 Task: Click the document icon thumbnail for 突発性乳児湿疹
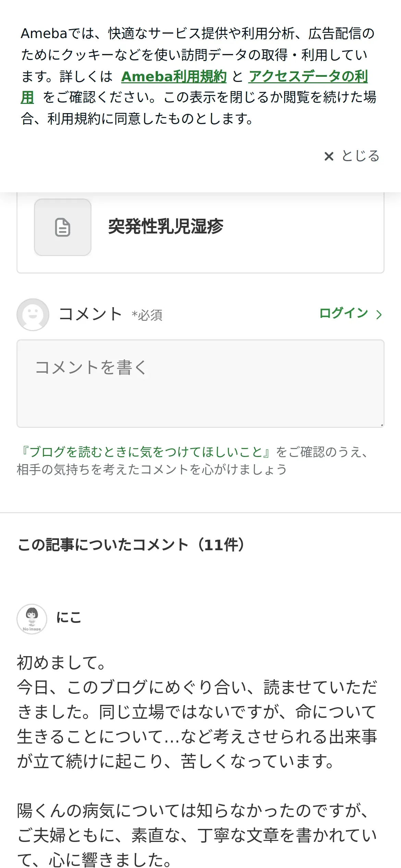63,227
